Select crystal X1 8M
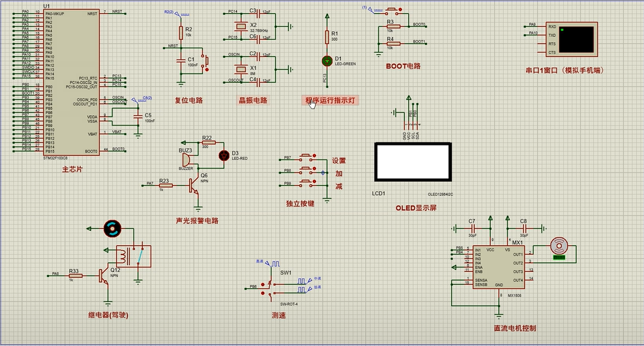This screenshot has height=346, width=644. pyautogui.click(x=241, y=69)
